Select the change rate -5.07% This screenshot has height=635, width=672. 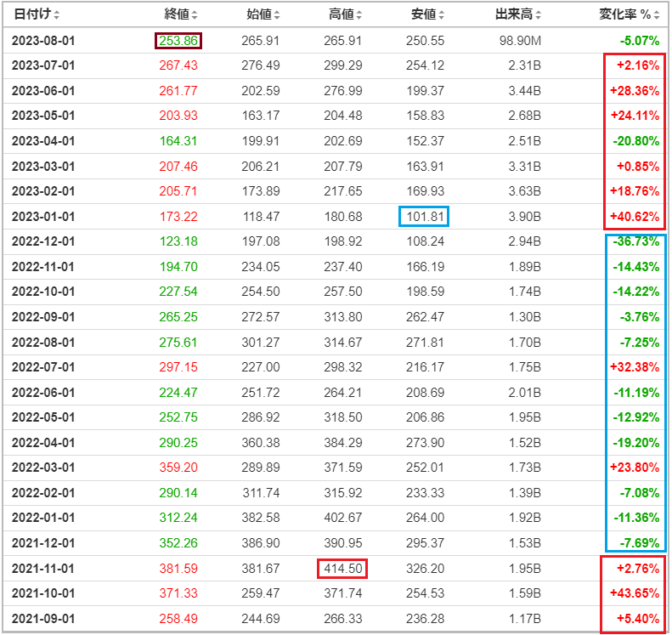[x=640, y=41]
